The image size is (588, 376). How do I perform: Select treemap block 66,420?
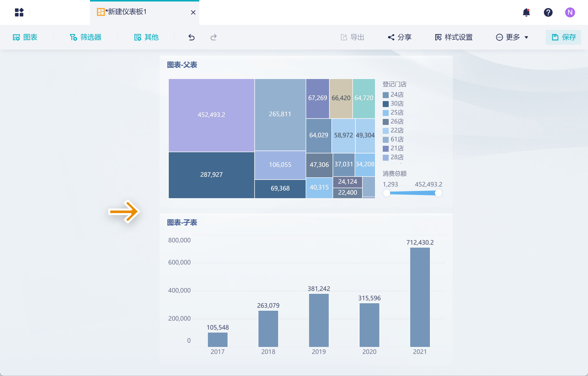pos(341,99)
